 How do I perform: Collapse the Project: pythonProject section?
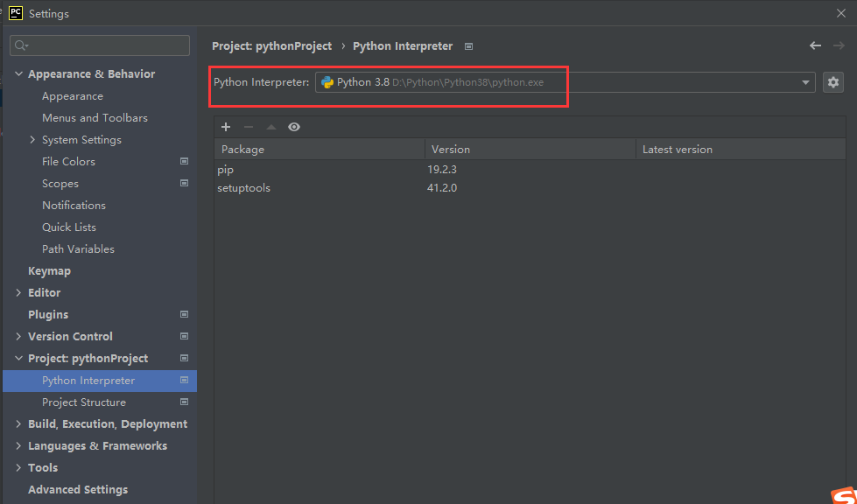coord(18,358)
